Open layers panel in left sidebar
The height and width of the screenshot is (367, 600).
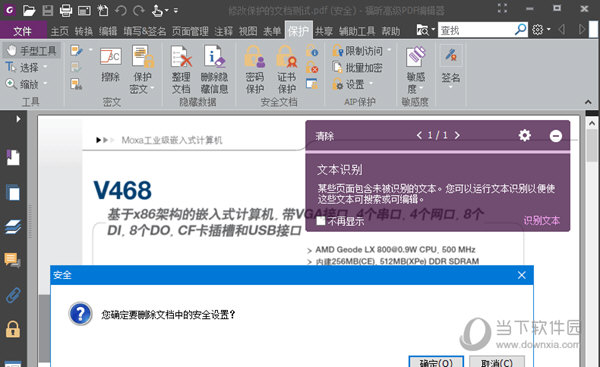coord(13,227)
